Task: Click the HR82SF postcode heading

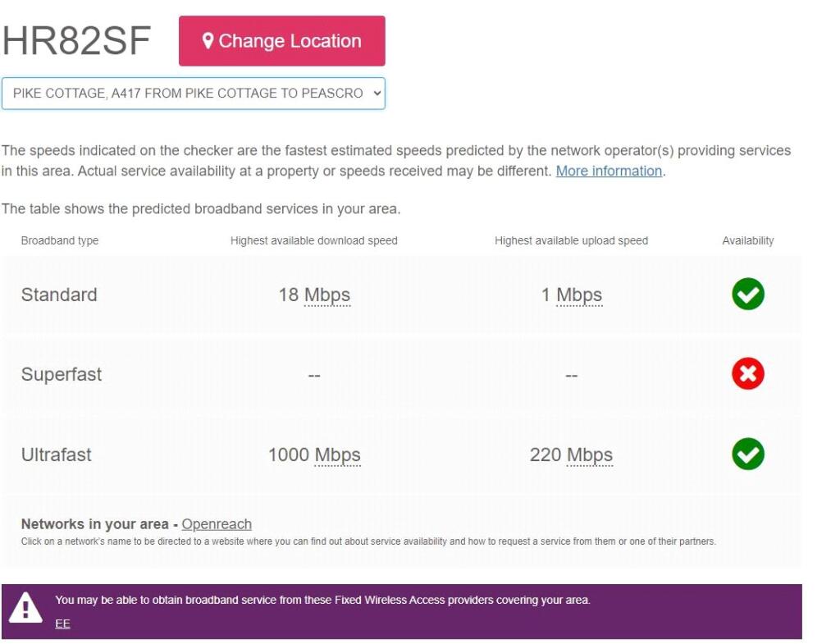Action: [x=76, y=41]
